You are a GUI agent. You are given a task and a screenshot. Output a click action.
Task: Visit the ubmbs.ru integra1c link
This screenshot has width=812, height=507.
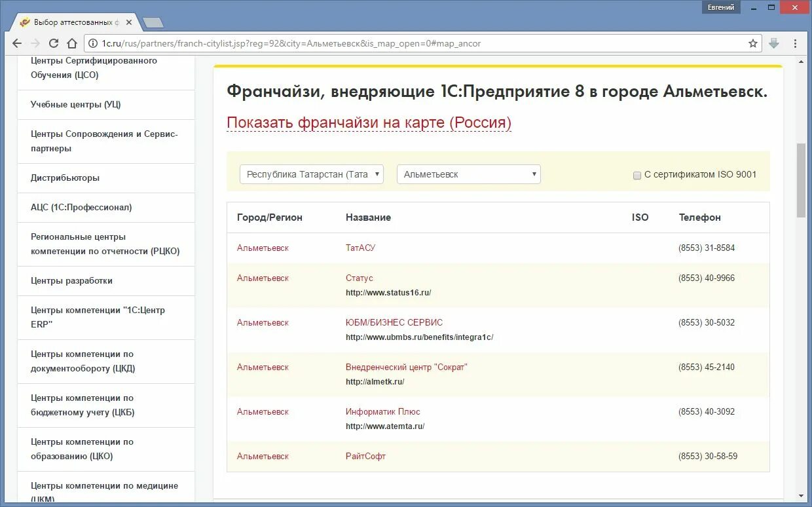(419, 337)
